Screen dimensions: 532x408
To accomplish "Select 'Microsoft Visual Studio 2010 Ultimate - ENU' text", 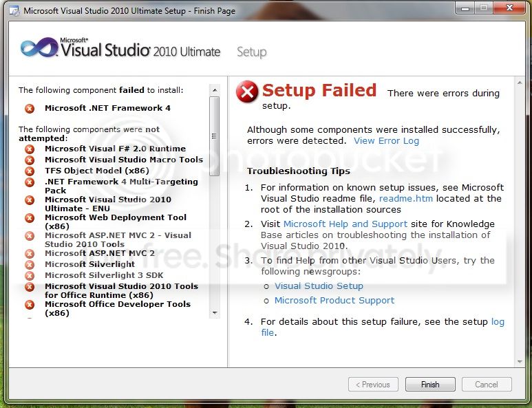I will (x=108, y=204).
